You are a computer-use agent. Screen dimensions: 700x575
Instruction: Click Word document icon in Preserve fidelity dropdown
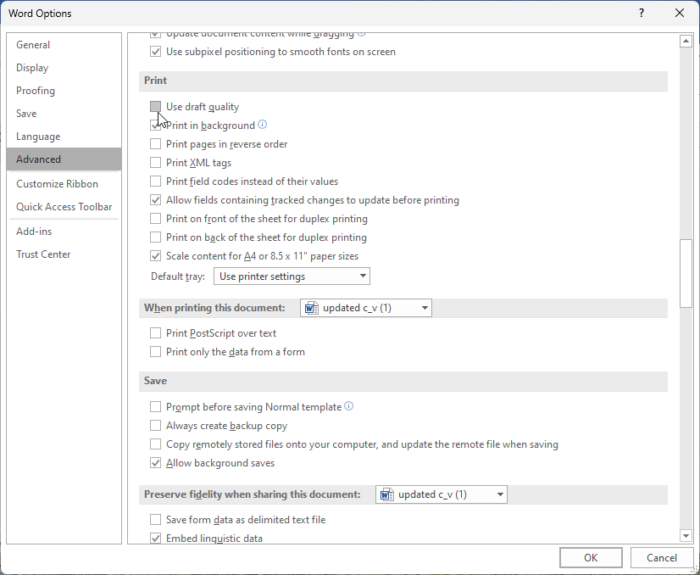coord(386,494)
